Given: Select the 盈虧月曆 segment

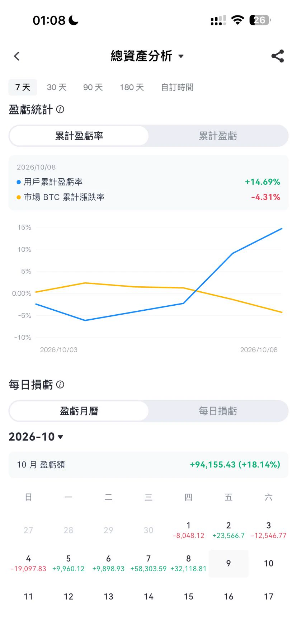Looking at the screenshot, I should [x=79, y=411].
